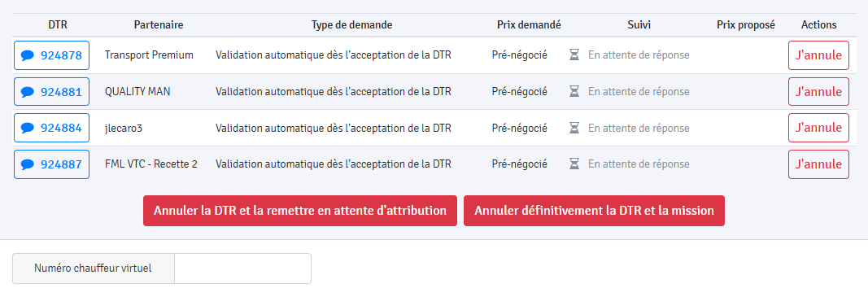Click Annuler la DTR et la remettre en attente
This screenshot has width=868, height=297.
point(300,211)
